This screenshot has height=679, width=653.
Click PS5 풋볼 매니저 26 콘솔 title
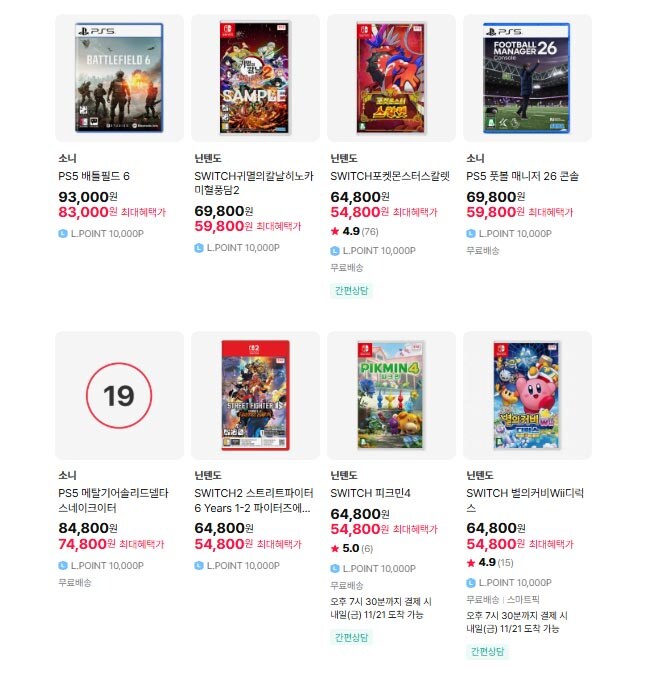tap(522, 176)
